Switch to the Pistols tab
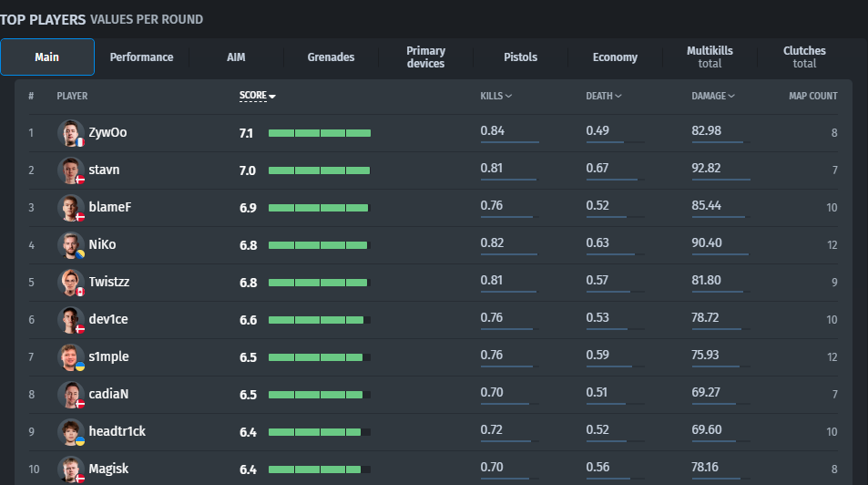 click(520, 57)
